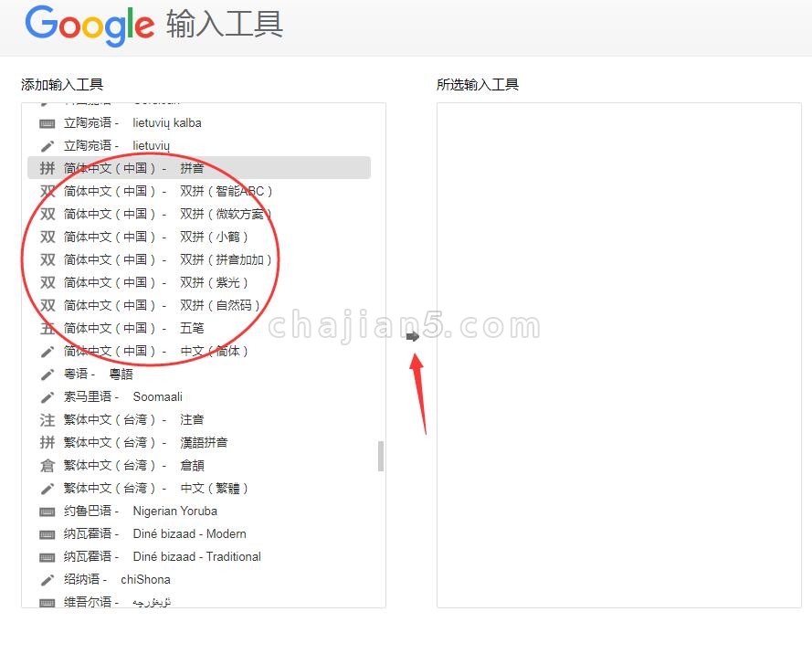Open the Google logo link

pyautogui.click(x=90, y=25)
